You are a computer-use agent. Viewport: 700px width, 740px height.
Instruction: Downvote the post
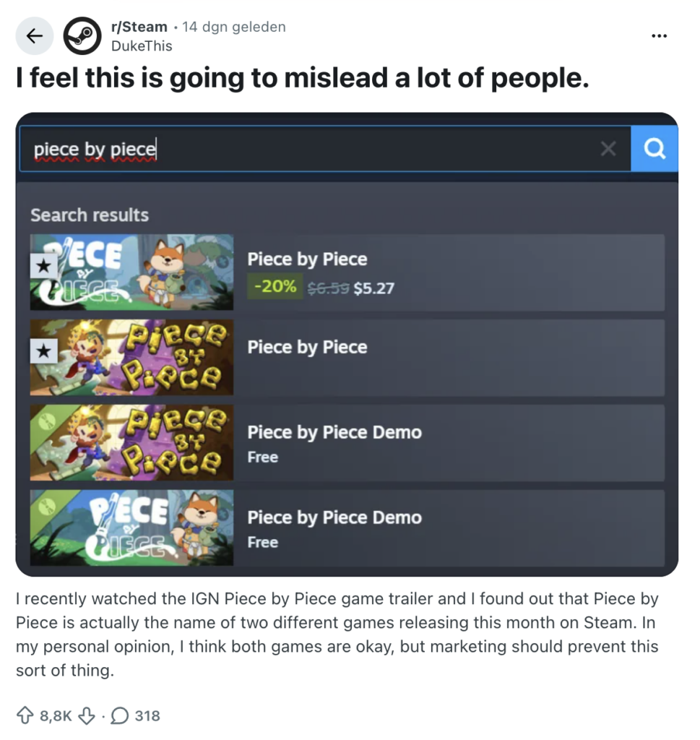[x=87, y=716]
